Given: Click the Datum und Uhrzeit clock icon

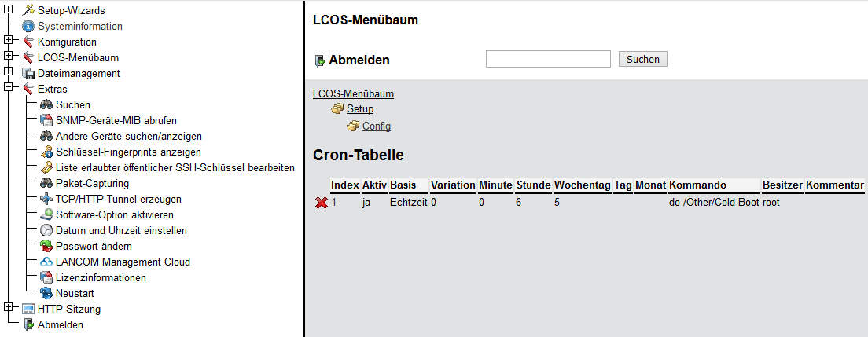Looking at the screenshot, I should pos(46,230).
